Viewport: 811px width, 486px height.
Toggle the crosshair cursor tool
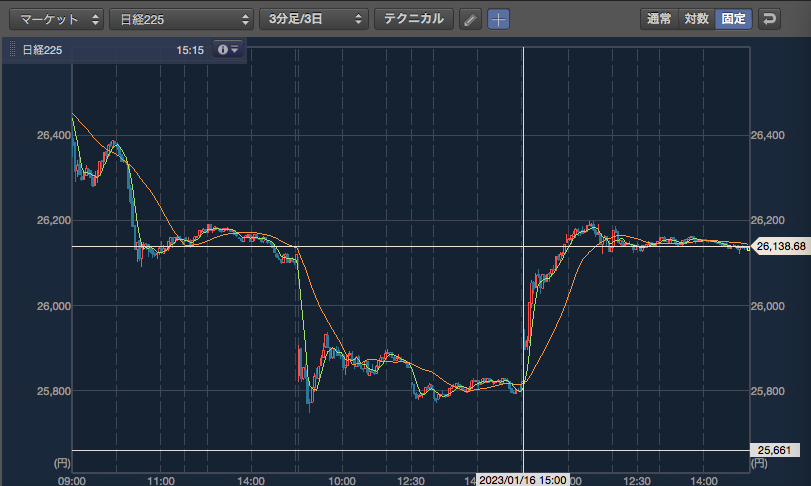pyautogui.click(x=498, y=20)
